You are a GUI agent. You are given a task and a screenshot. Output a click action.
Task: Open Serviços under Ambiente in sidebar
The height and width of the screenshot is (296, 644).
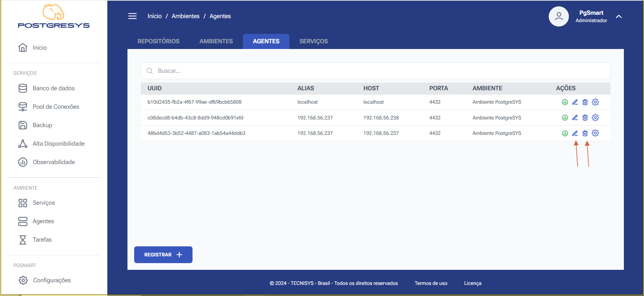37,203
